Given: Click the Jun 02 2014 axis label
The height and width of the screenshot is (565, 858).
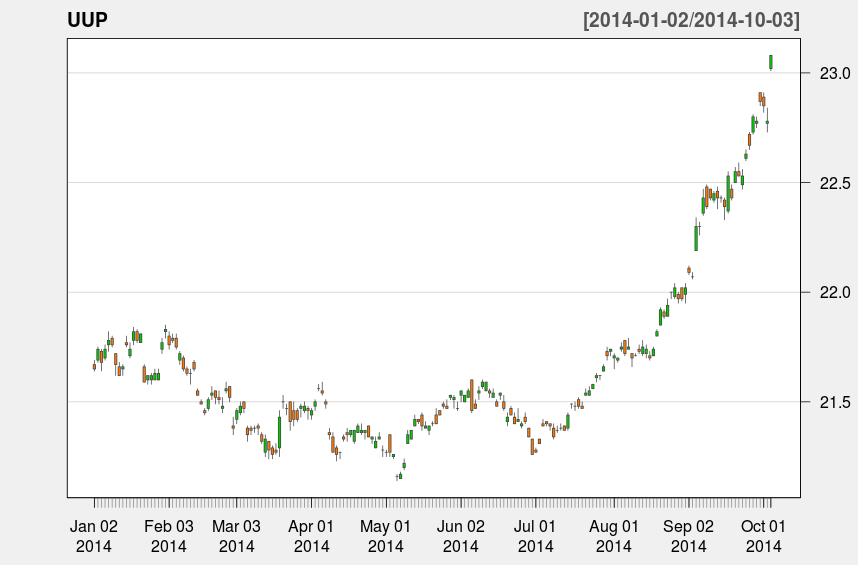Looking at the screenshot, I should [x=460, y=536].
